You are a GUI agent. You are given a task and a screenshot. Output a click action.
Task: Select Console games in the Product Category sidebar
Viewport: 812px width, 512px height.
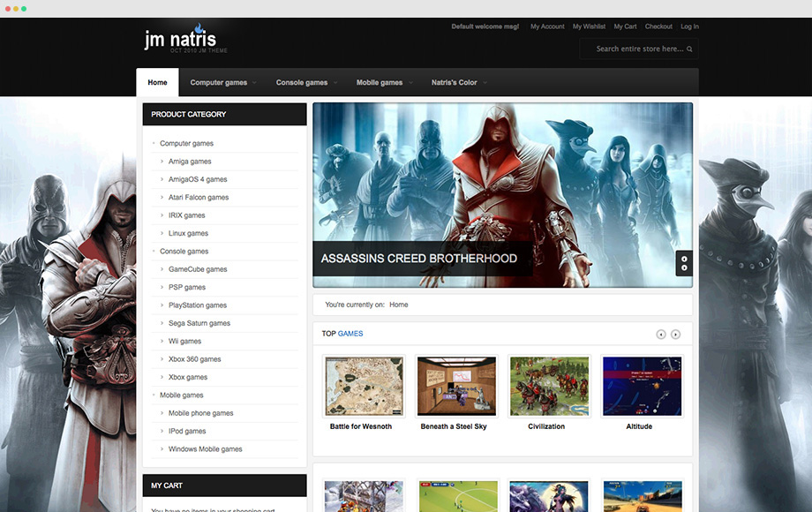184,251
